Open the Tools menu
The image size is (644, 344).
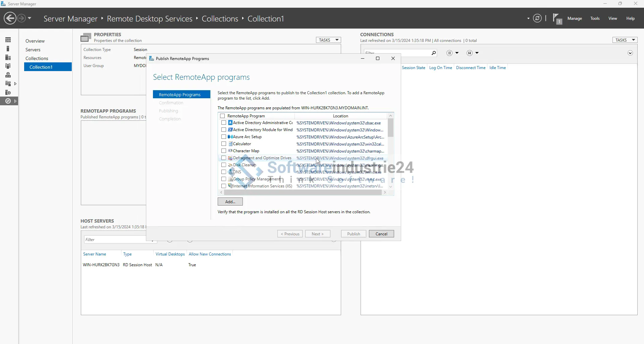(595, 18)
